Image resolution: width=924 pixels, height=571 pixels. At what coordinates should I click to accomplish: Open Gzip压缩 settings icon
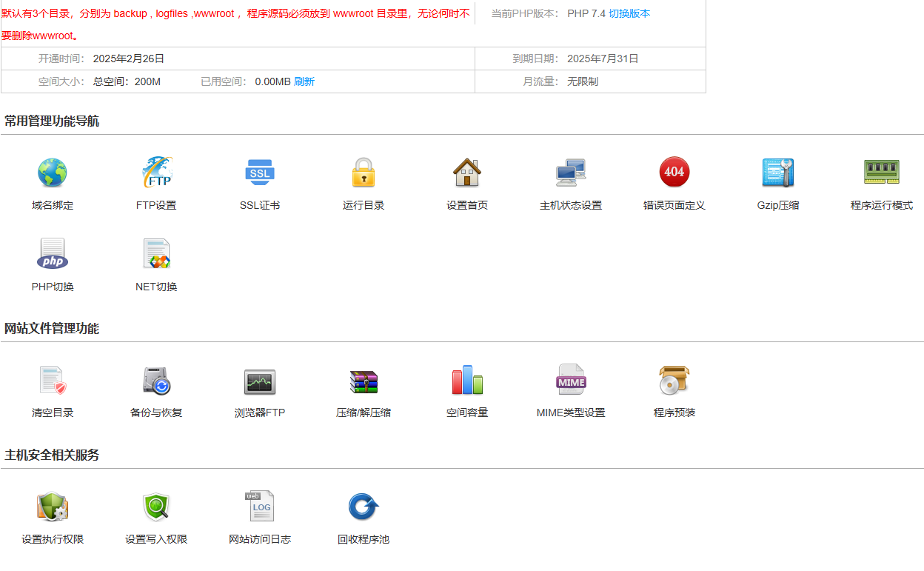point(778,173)
